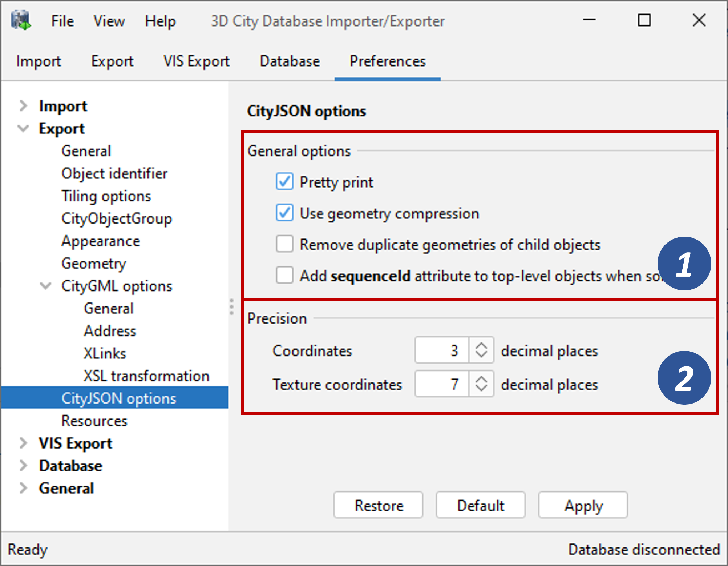Switch to the Database tab

[x=290, y=61]
